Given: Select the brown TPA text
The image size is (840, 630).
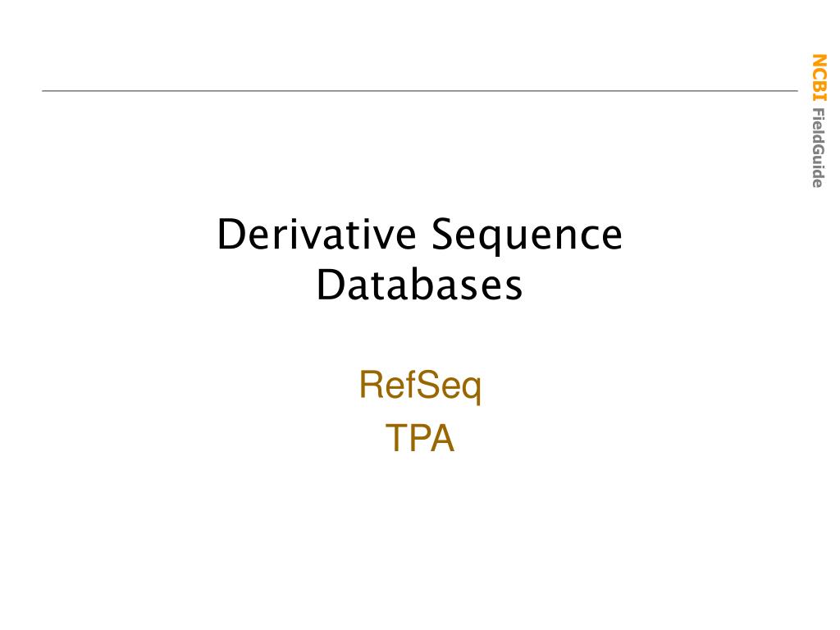Looking at the screenshot, I should [x=420, y=438].
